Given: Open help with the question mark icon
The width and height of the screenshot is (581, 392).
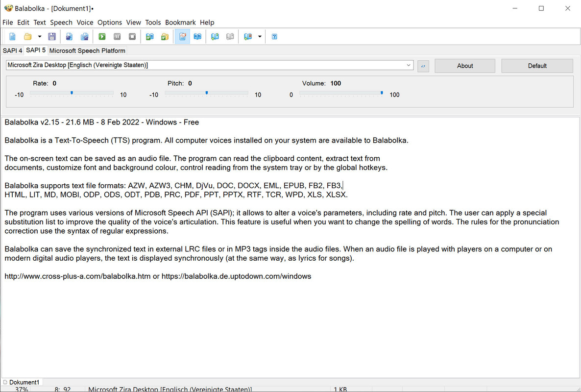Looking at the screenshot, I should tap(274, 36).
